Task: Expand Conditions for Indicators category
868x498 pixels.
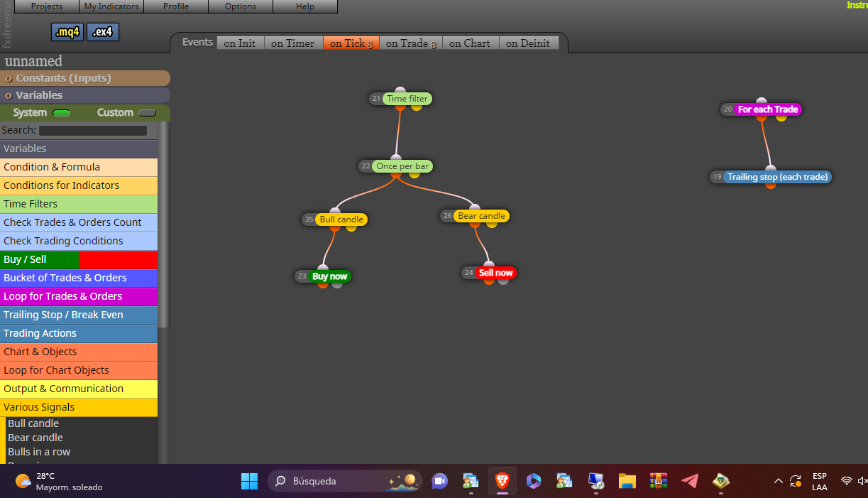Action: 79,185
